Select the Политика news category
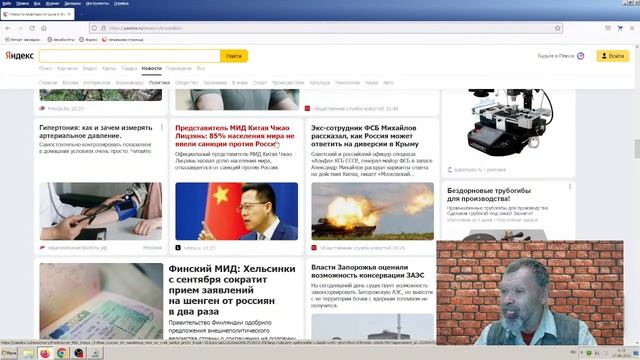Screen dimensions: 640x360 click(159, 82)
